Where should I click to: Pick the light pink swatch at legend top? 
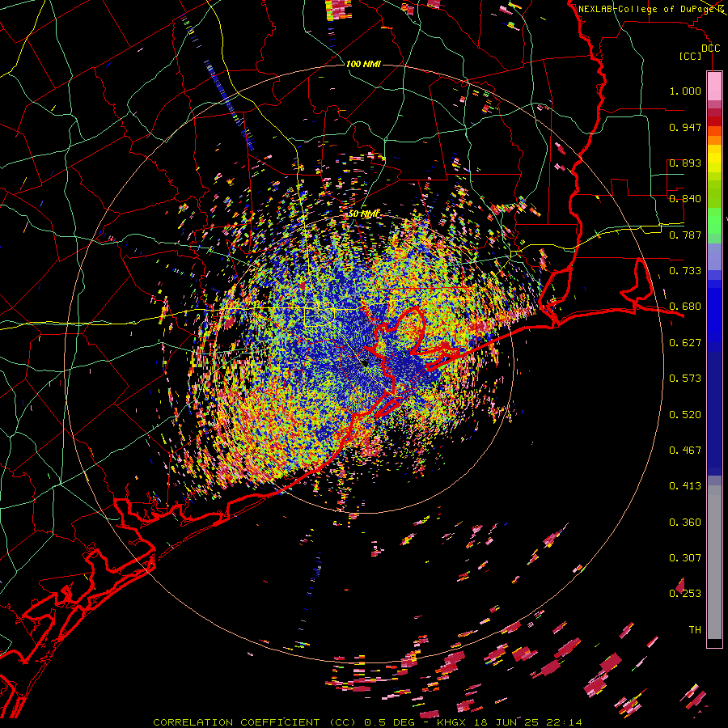click(x=714, y=86)
